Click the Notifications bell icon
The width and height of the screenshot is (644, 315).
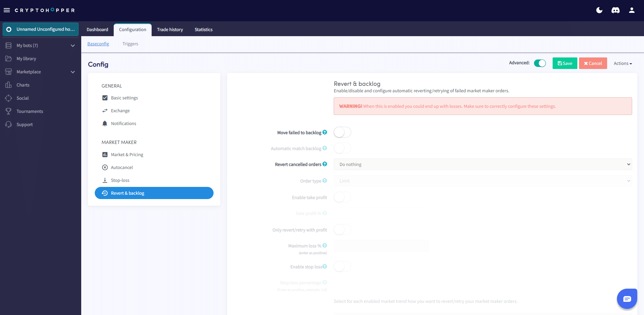pyautogui.click(x=105, y=123)
